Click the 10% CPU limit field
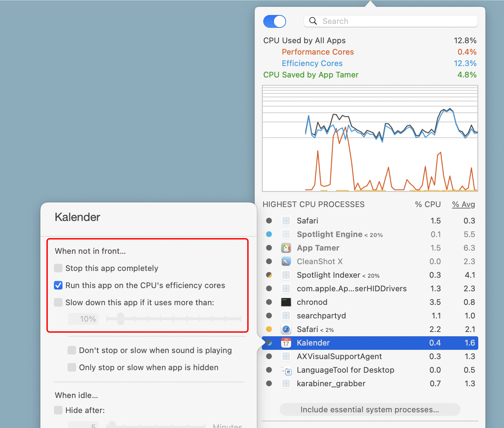The height and width of the screenshot is (428, 504). click(84, 319)
